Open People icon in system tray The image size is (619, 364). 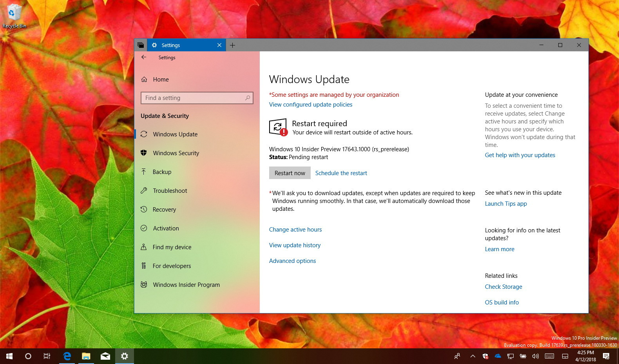click(457, 356)
